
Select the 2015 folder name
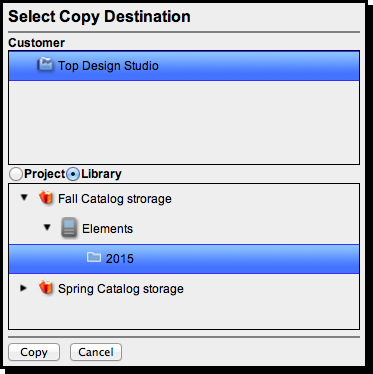[x=120, y=259]
